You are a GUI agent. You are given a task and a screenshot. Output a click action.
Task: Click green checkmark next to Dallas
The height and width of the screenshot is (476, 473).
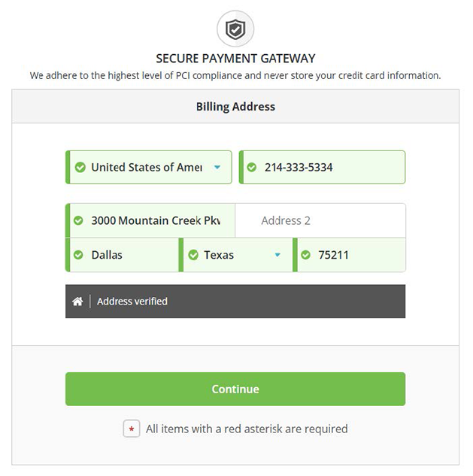tap(79, 255)
